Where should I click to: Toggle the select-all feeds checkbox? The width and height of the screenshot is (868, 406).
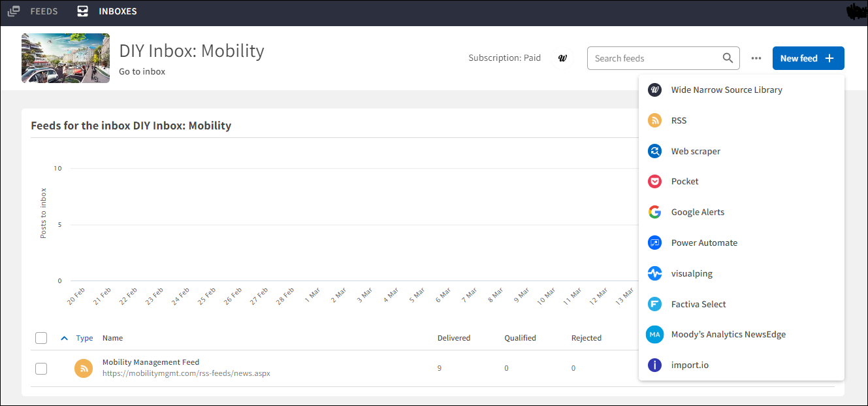point(41,338)
